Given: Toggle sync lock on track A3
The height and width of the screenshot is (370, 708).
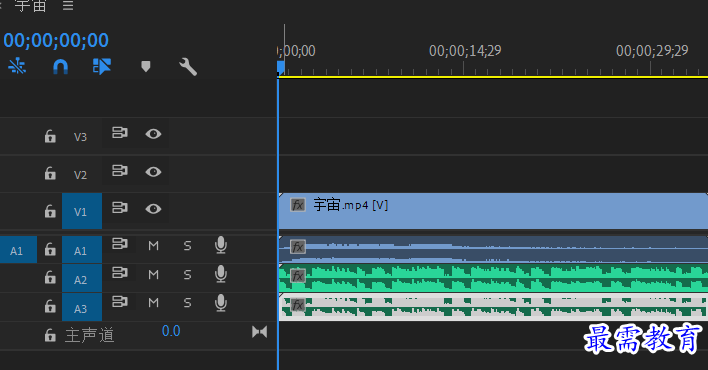Looking at the screenshot, I should 120,301.
